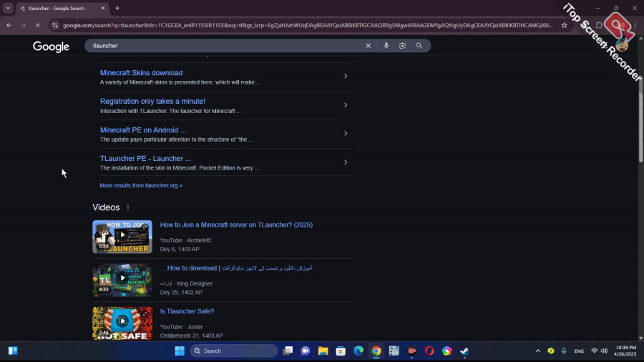Open More results from tlauncher.org

coord(141,185)
